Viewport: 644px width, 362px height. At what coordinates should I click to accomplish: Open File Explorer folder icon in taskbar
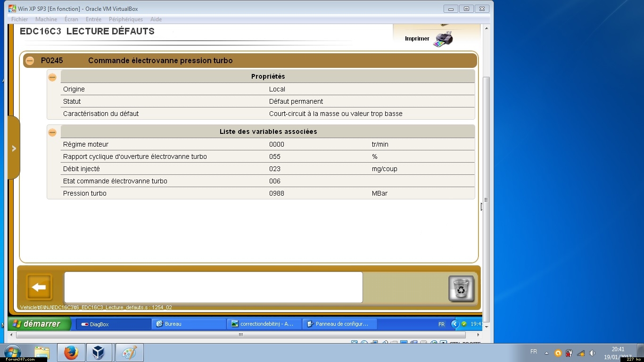42,353
